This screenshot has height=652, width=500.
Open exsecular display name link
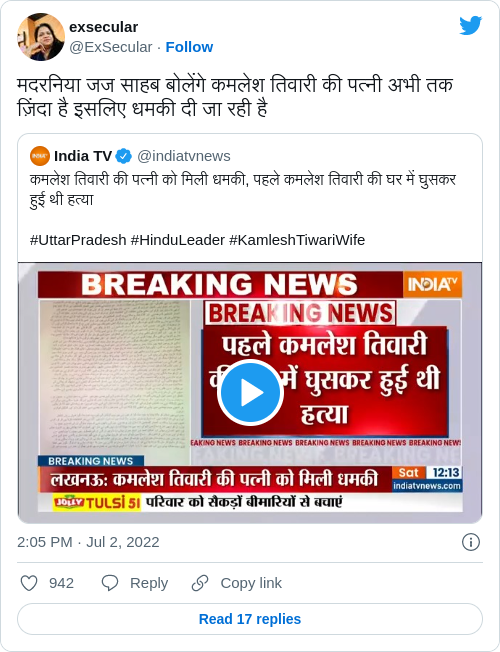(104, 27)
